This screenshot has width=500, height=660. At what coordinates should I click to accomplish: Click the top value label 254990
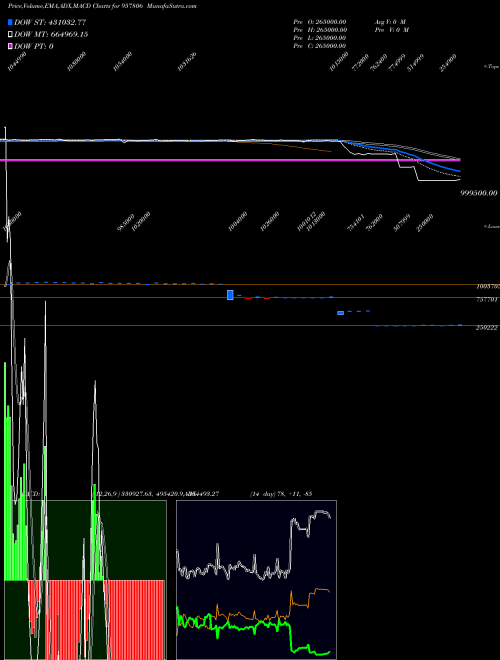pyautogui.click(x=448, y=63)
